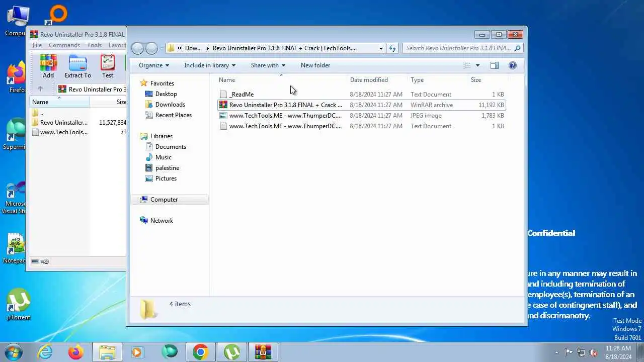Select the www.TechTools JPEG image file
Image resolution: width=644 pixels, height=362 pixels.
tap(361, 116)
